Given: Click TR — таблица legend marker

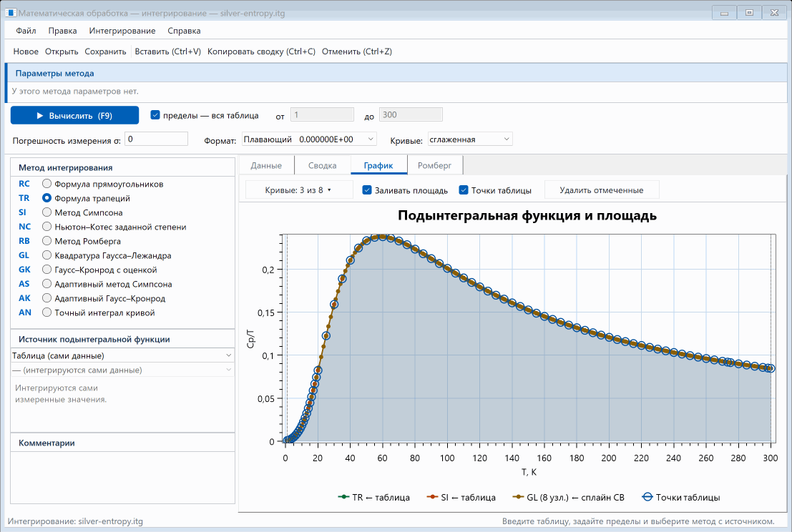Looking at the screenshot, I should pos(343,497).
